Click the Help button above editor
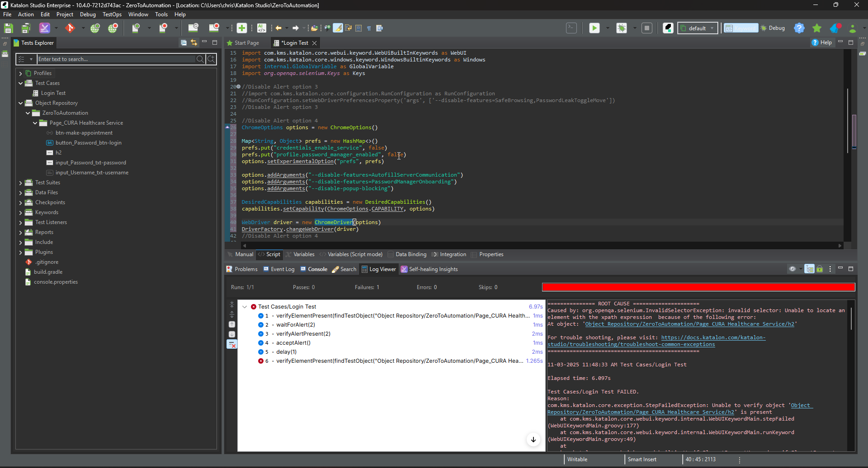This screenshot has height=468, width=868. tap(821, 42)
